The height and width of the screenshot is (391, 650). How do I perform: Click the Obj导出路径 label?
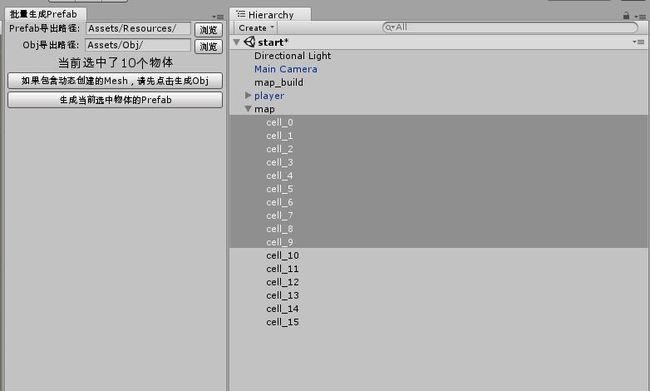(x=51, y=45)
